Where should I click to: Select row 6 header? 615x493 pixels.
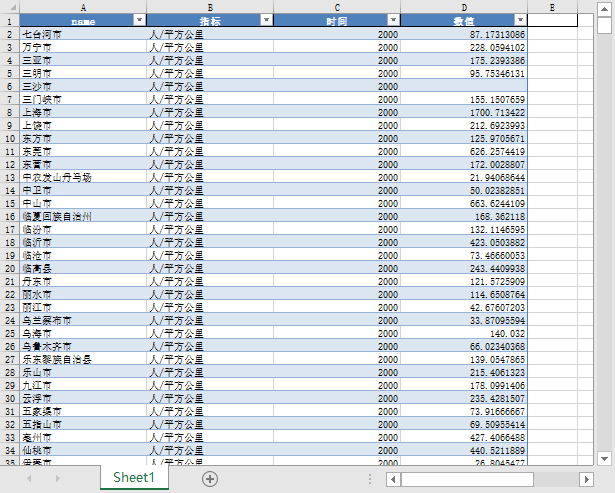tap(10, 87)
